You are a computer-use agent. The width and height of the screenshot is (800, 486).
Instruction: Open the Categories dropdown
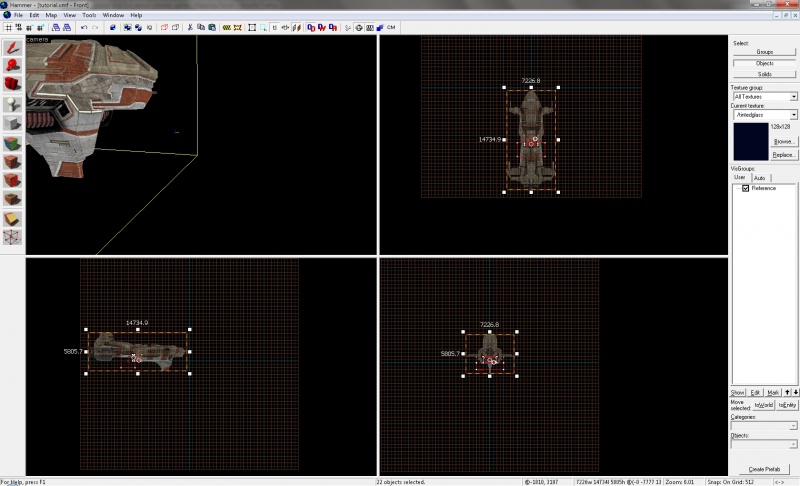click(764, 426)
